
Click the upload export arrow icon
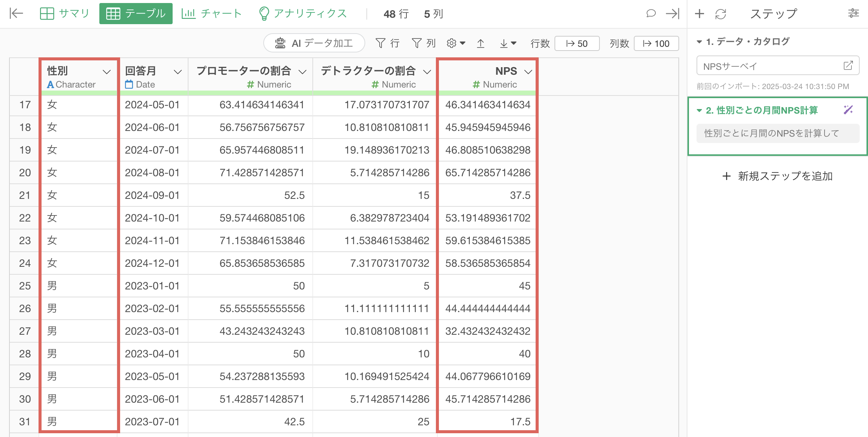tap(480, 43)
